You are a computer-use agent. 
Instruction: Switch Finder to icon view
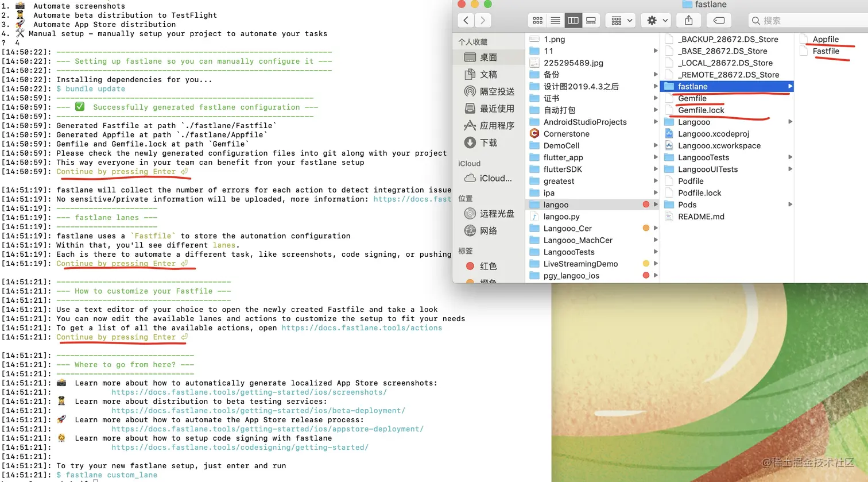point(537,21)
